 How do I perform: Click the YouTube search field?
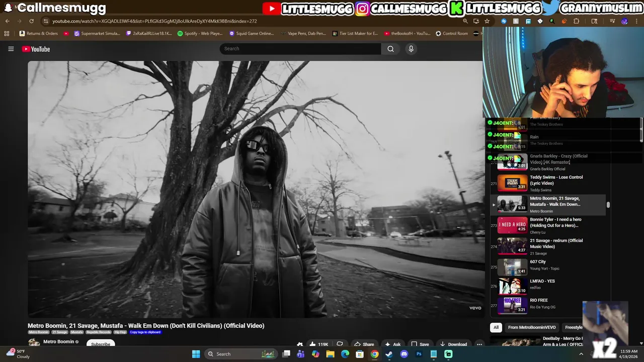click(x=300, y=49)
